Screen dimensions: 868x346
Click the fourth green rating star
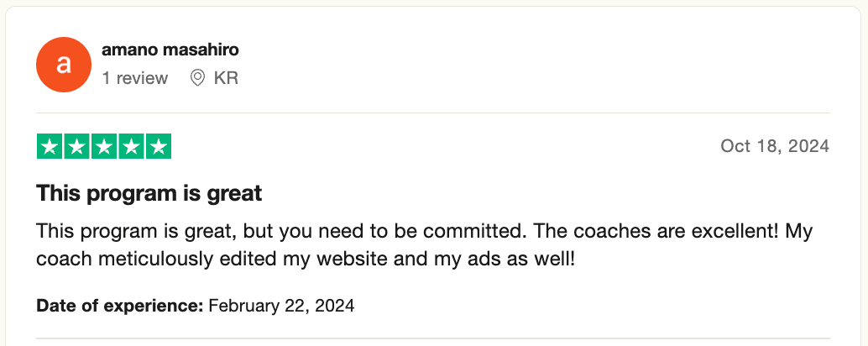point(131,147)
